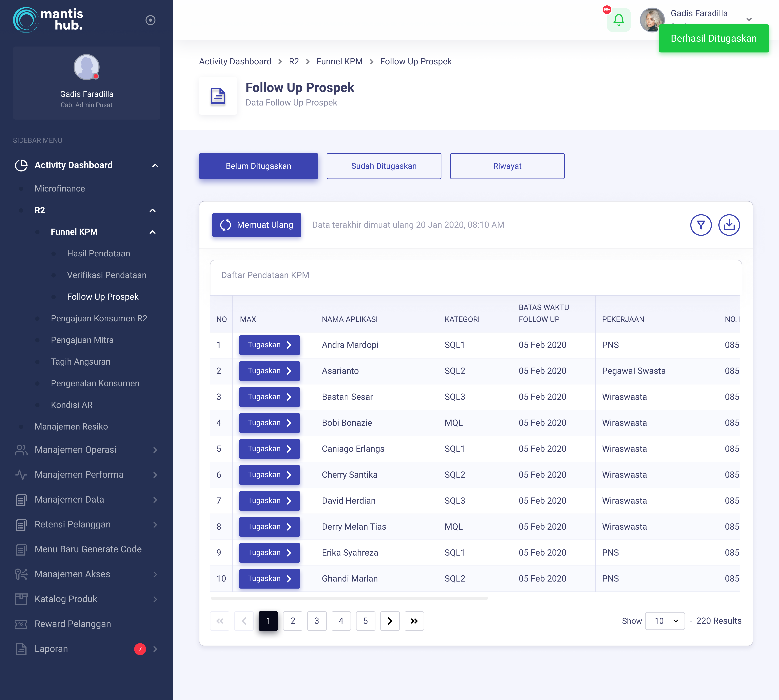Switch to Sudah Ditugaskan tab

click(384, 166)
